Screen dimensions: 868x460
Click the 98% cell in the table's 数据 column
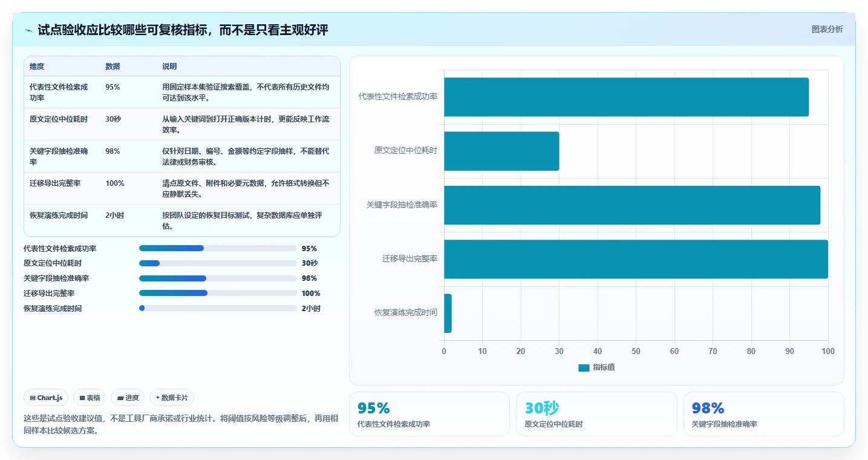(113, 151)
